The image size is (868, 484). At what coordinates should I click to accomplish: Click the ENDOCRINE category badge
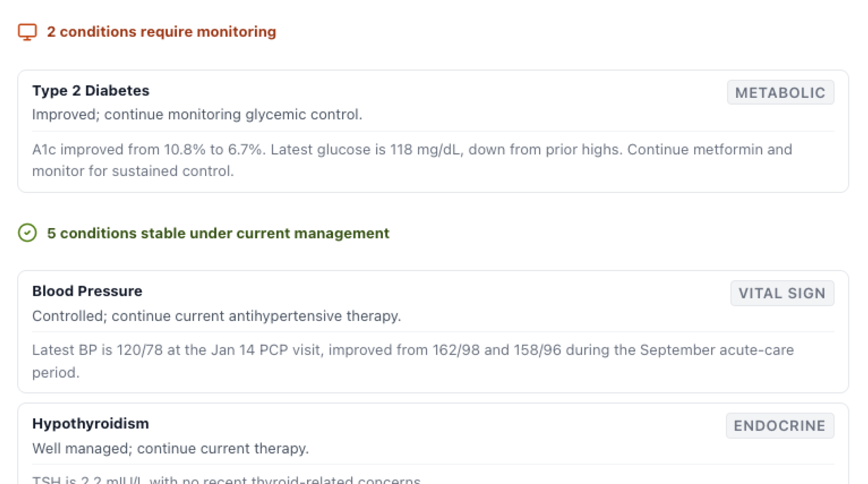click(780, 426)
